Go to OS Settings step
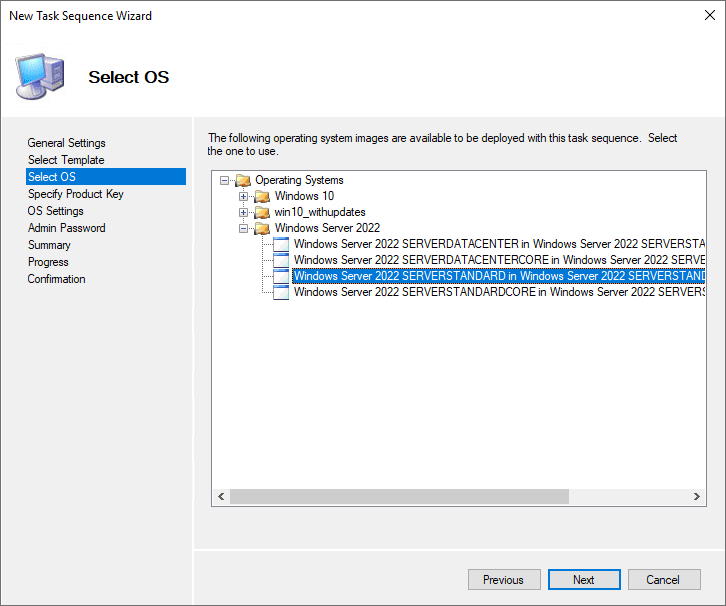 56,211
